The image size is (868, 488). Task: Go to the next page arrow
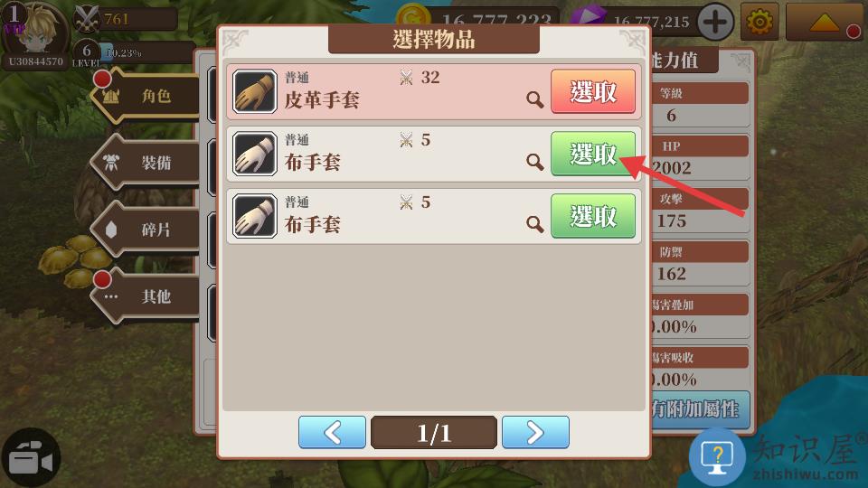coord(535,432)
